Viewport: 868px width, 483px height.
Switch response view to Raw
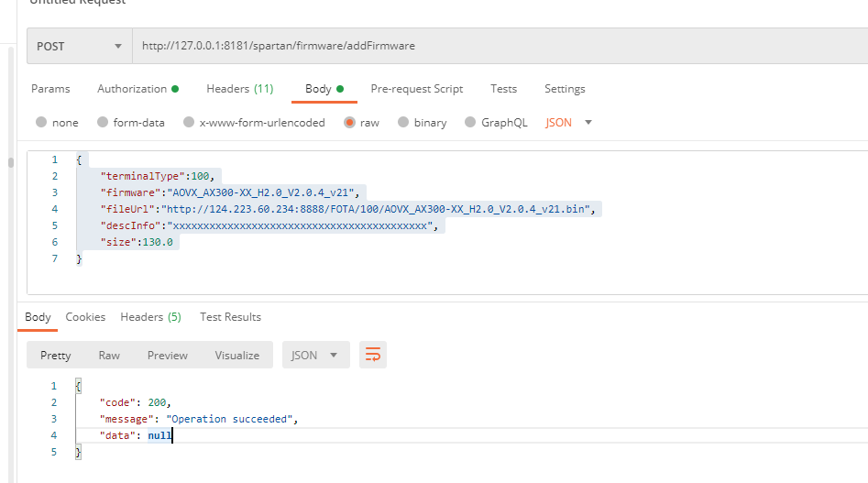[109, 356]
